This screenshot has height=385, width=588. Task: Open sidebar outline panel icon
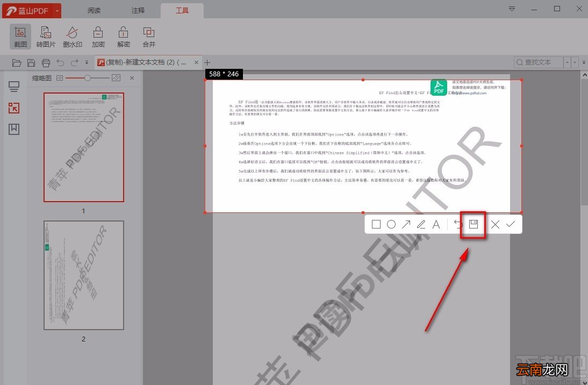14,87
